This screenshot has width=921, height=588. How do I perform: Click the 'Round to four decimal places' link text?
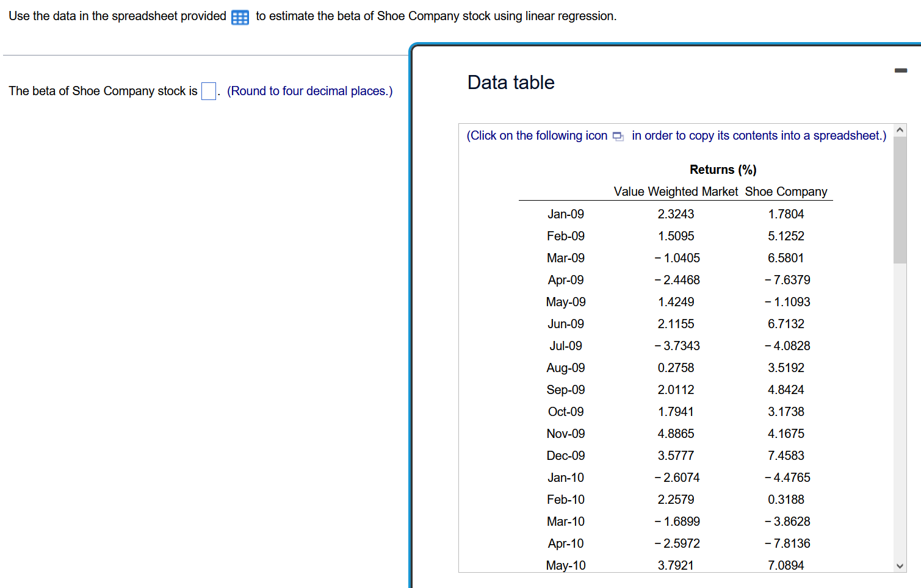coord(309,90)
